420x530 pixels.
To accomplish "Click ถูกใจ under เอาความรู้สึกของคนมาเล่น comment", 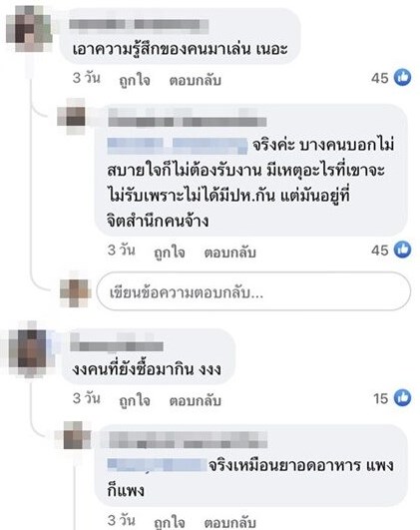I will pyautogui.click(x=135, y=80).
